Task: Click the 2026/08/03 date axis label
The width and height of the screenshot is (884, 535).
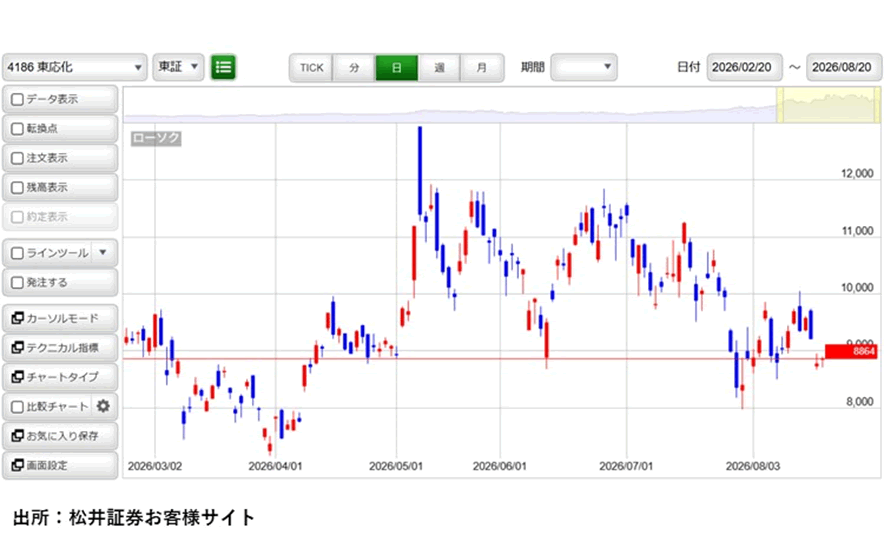Action: pos(753,466)
